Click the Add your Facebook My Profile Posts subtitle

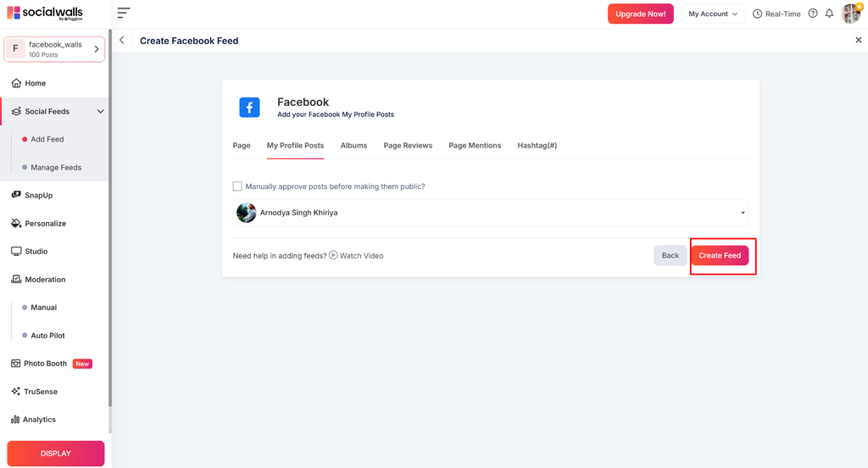click(336, 114)
